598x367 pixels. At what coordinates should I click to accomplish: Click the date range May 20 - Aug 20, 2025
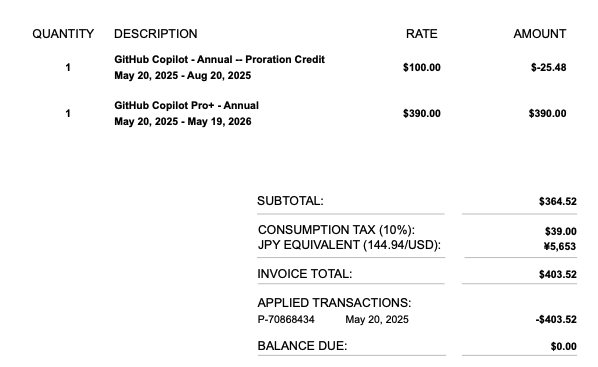182,76
